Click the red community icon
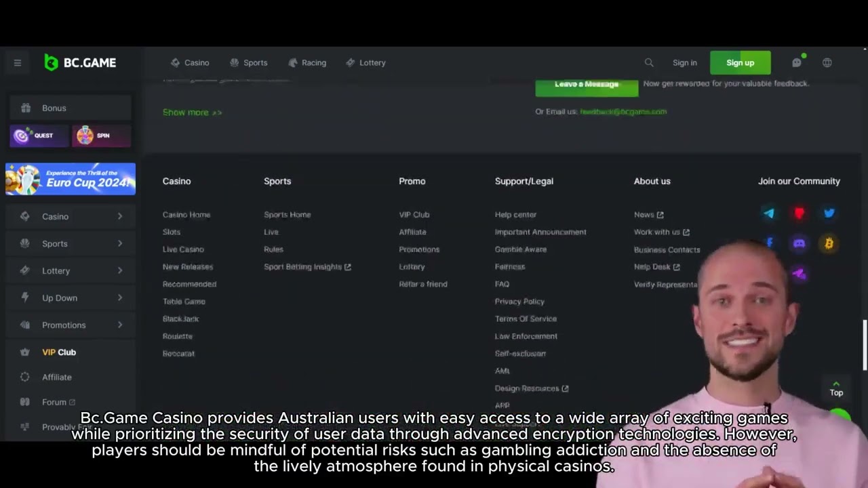The height and width of the screenshot is (488, 868). click(800, 213)
